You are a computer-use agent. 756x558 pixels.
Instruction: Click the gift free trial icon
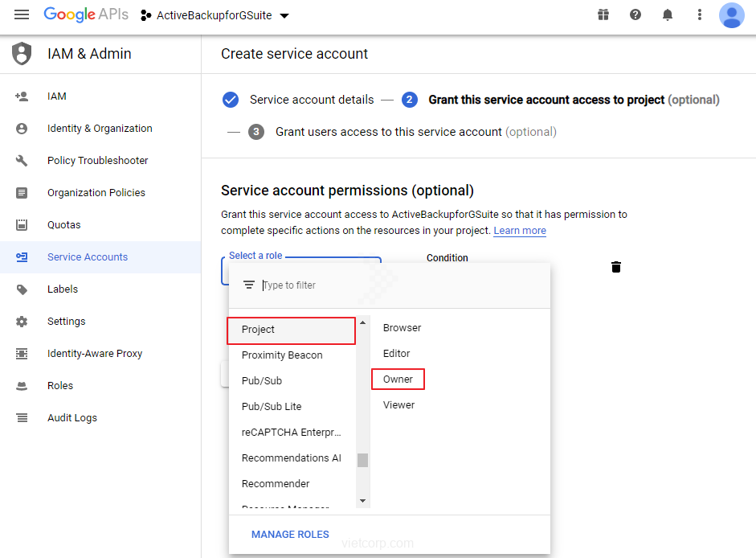[x=603, y=15]
